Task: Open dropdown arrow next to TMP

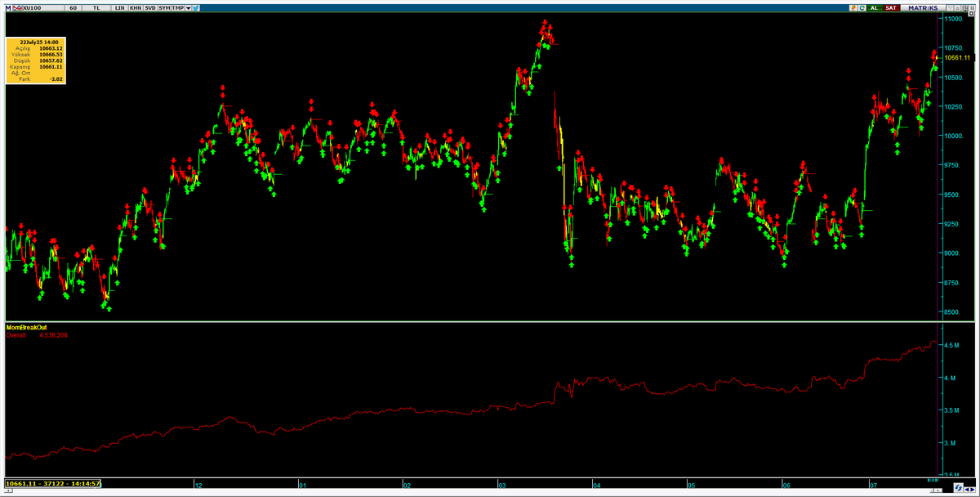Action: [189, 8]
